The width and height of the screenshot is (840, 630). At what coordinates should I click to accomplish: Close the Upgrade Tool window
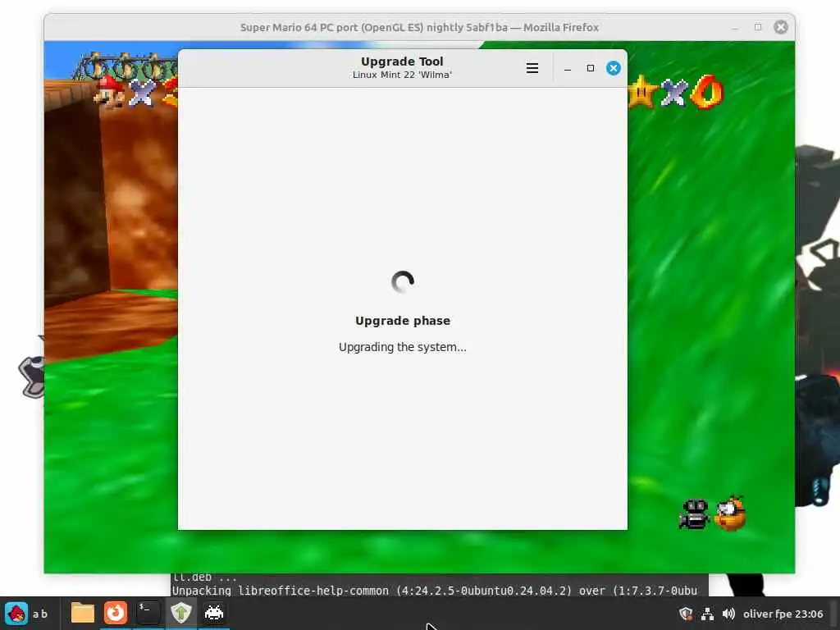coord(614,68)
